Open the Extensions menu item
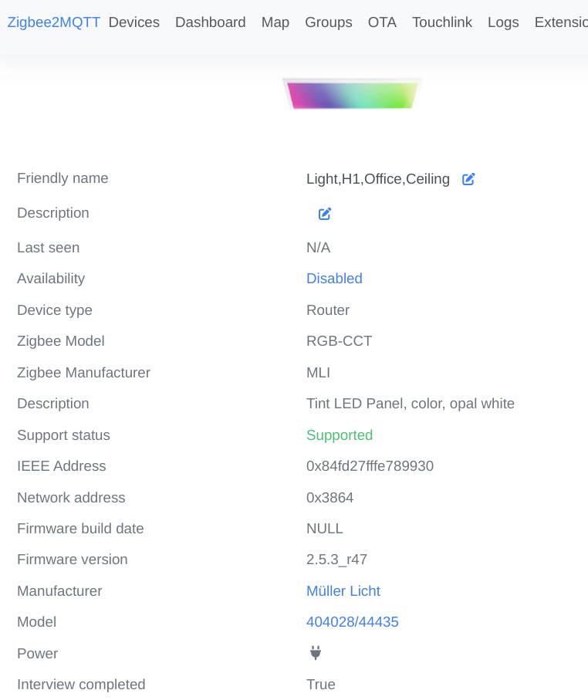588x700 pixels. click(x=561, y=22)
